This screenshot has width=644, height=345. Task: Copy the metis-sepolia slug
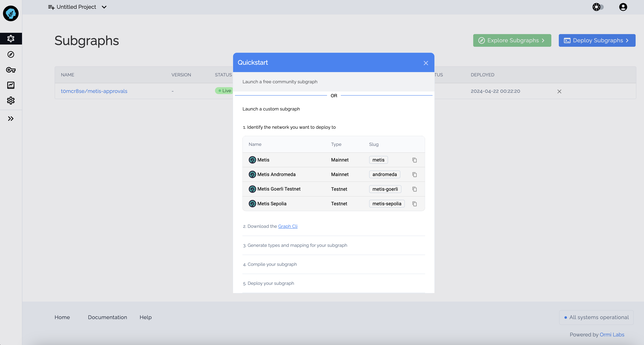point(414,204)
